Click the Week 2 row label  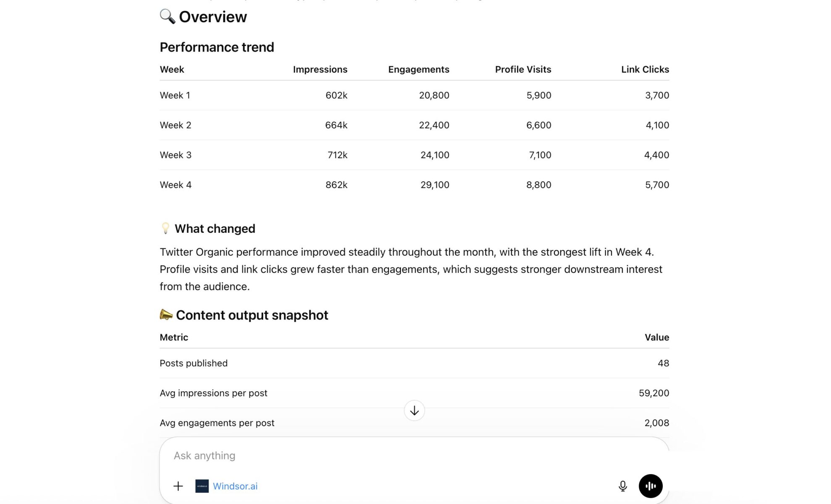tap(175, 125)
